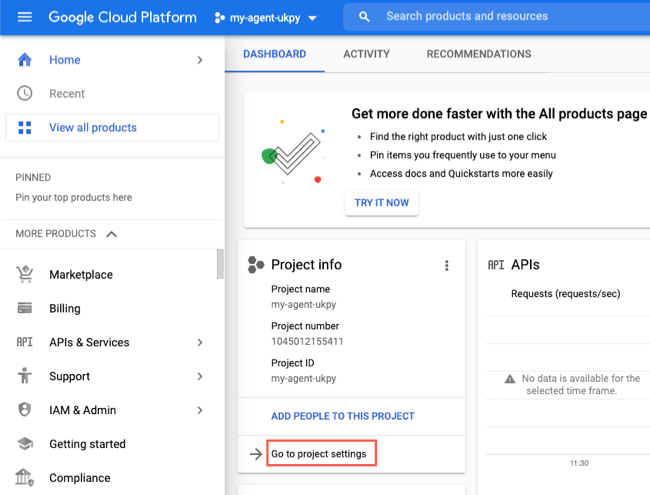Image resolution: width=650 pixels, height=495 pixels.
Task: Click the APIs & Services API icon
Action: click(x=24, y=342)
